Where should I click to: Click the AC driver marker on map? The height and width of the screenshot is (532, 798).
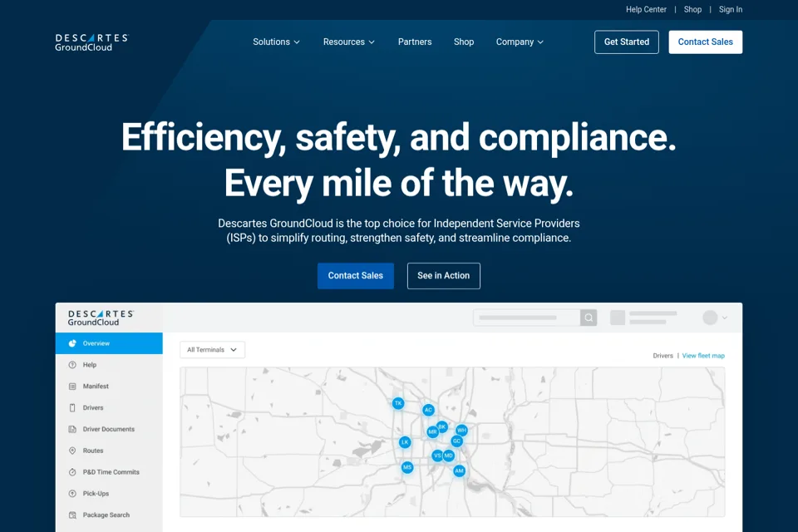[x=429, y=410]
